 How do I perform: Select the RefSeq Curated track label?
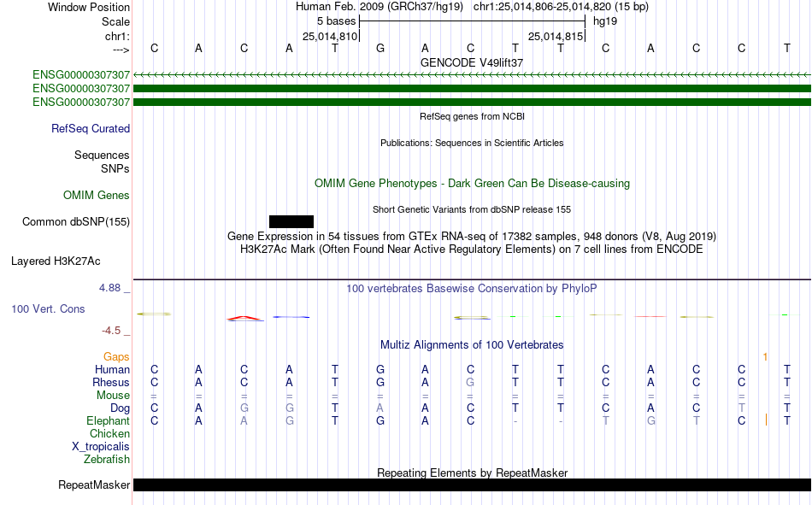point(91,128)
